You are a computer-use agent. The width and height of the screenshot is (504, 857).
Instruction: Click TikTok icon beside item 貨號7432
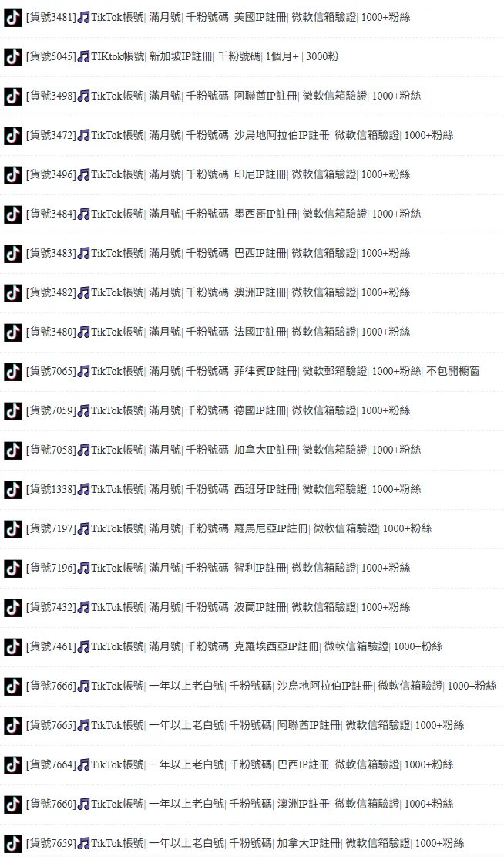[x=13, y=608]
